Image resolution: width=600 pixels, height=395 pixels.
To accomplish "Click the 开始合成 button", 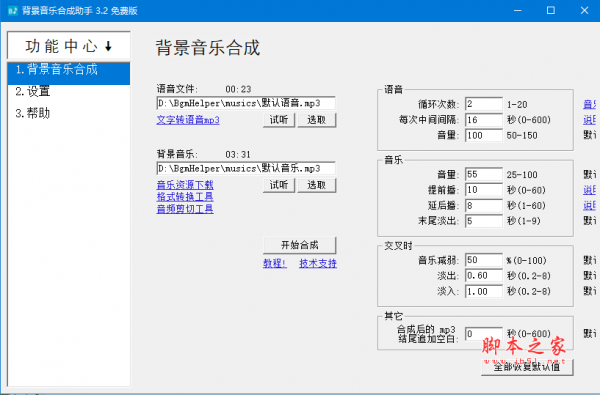I will point(300,245).
